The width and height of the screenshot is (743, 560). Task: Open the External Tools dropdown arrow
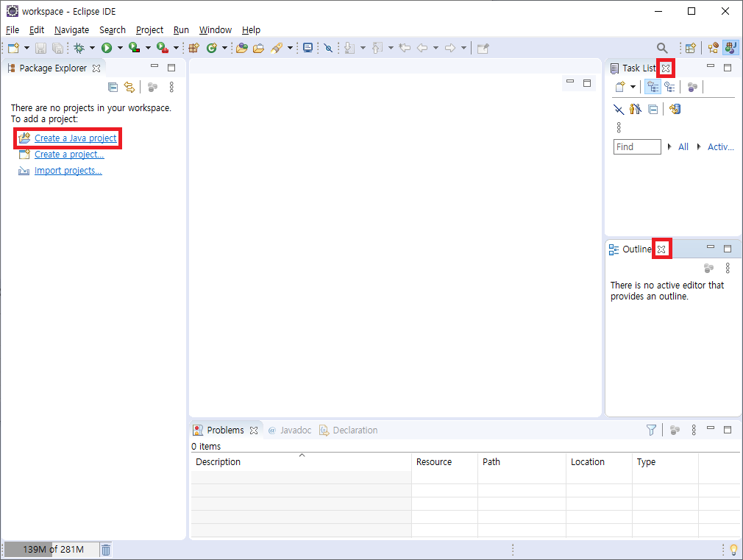(x=176, y=48)
